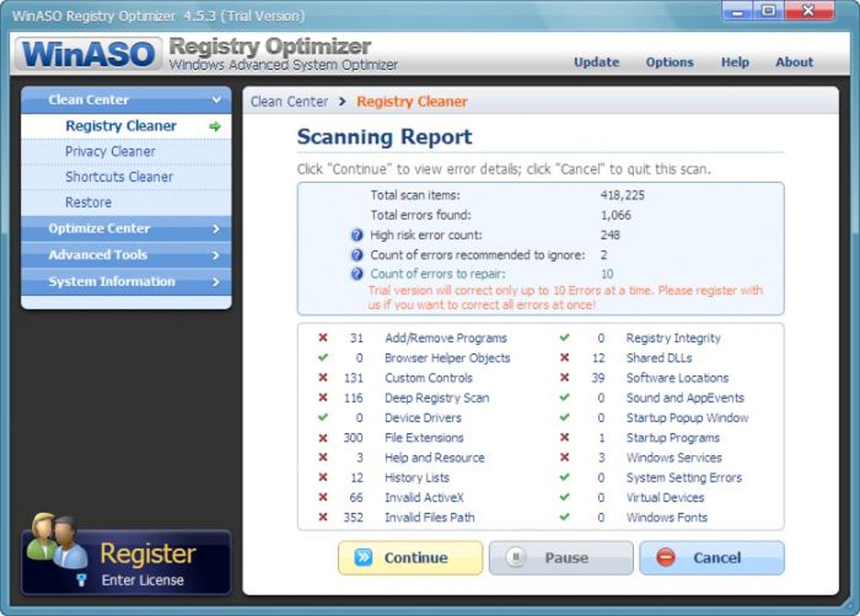Click help icon for High risk error count
860x616 pixels.
(x=357, y=235)
